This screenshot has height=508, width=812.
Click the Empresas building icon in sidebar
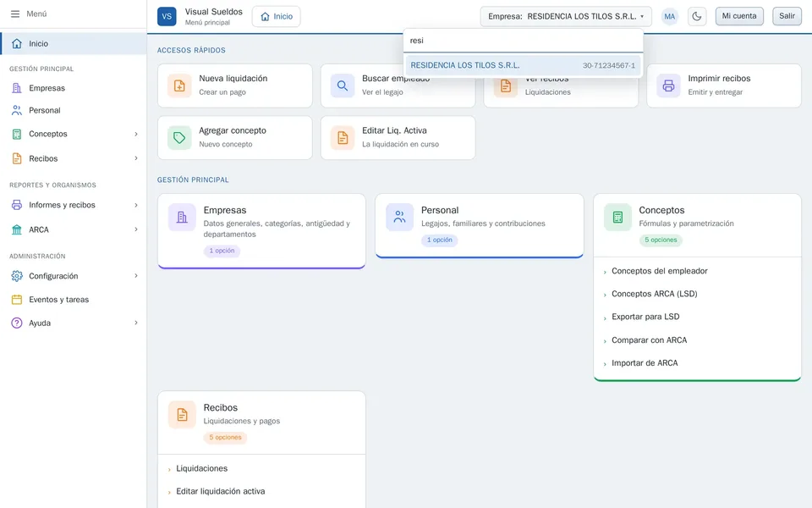click(x=17, y=88)
